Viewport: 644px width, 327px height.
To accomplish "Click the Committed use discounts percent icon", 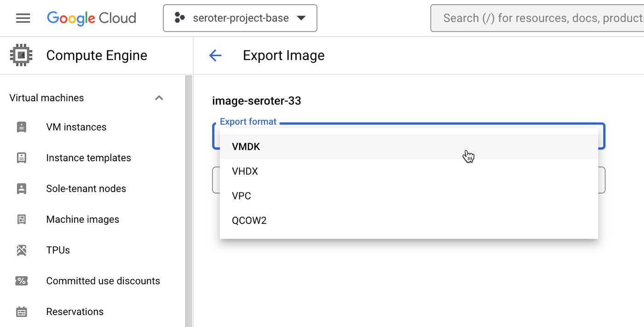I will [x=22, y=281].
